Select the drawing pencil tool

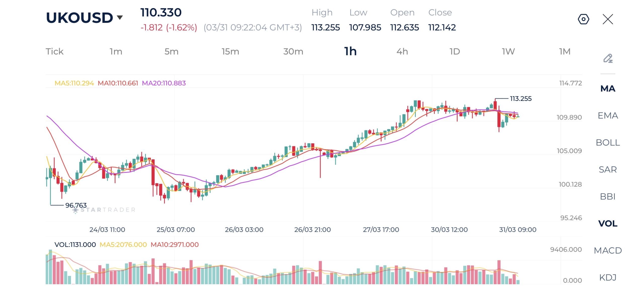click(608, 58)
